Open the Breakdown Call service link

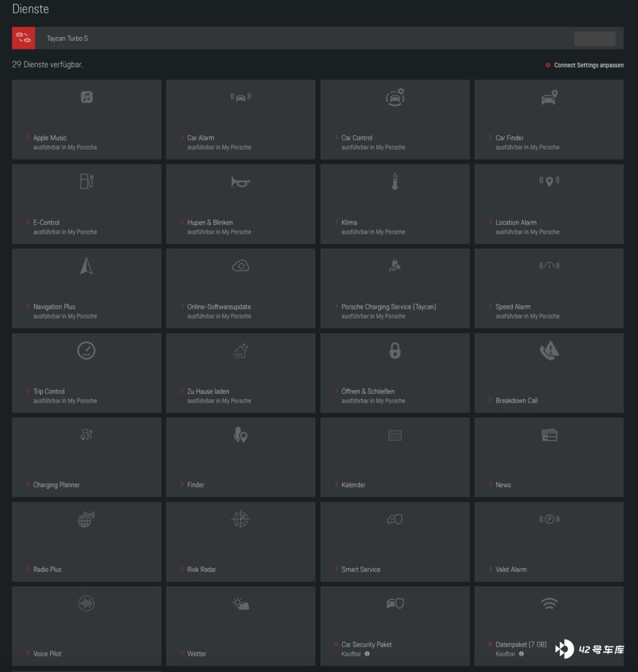point(517,400)
